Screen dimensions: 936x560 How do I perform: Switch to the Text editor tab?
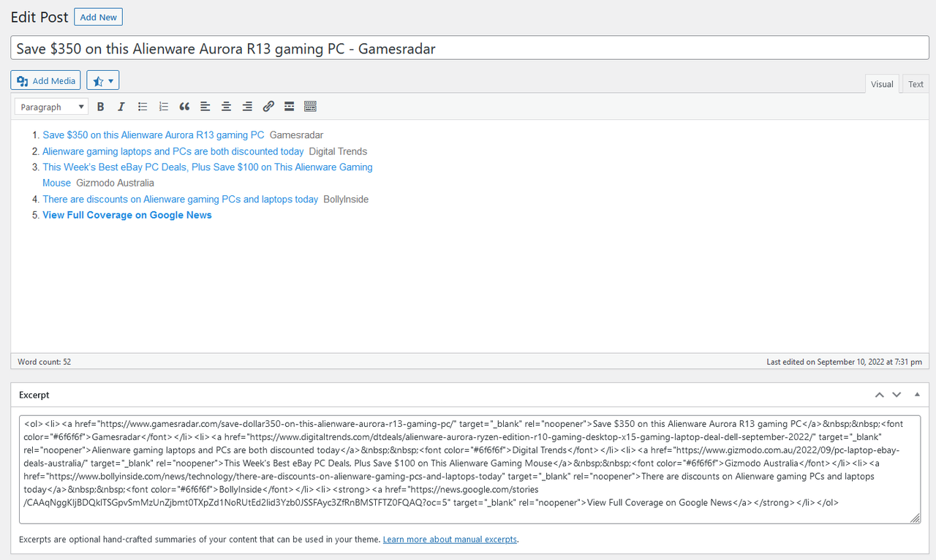point(916,84)
